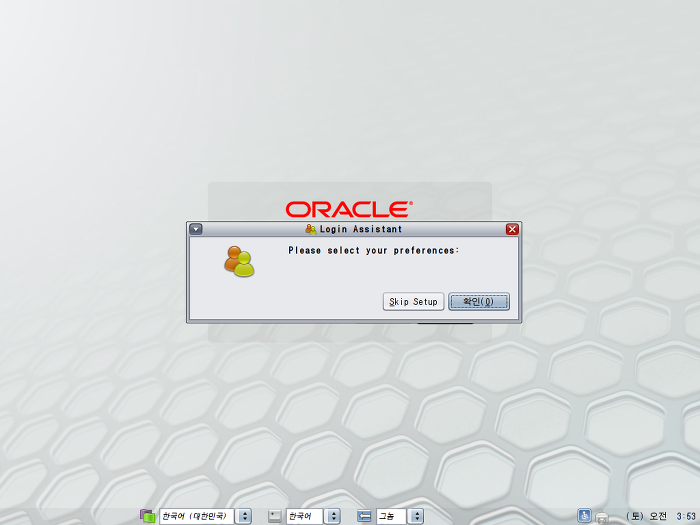Confirm with the 확인(O) button

pyautogui.click(x=479, y=302)
